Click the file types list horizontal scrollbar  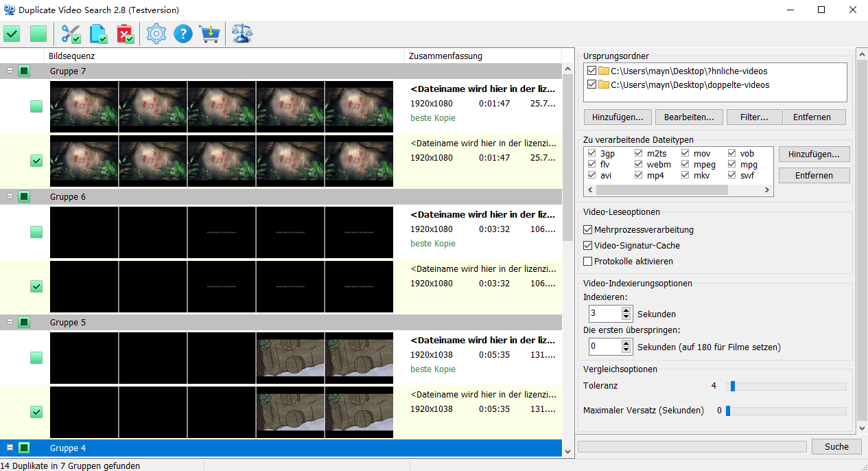pyautogui.click(x=678, y=190)
